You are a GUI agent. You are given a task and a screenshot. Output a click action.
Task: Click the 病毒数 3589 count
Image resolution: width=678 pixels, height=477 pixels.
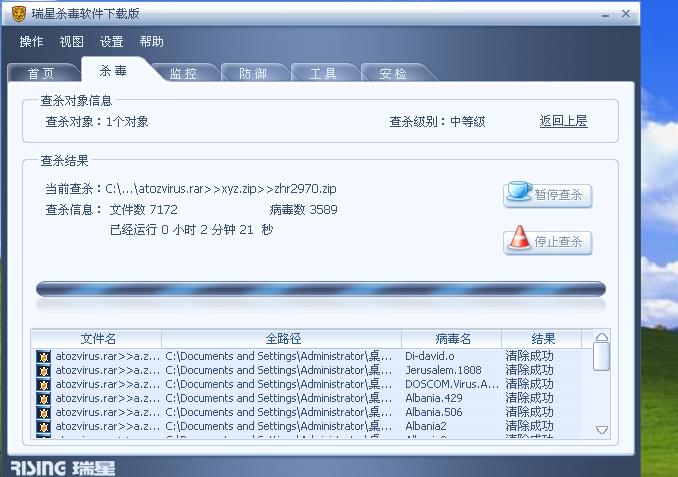[303, 210]
